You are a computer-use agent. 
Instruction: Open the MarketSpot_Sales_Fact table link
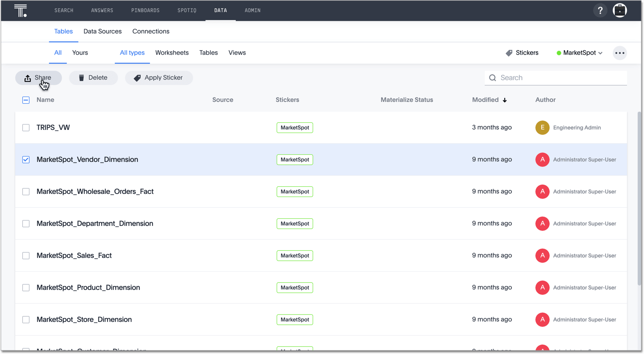74,256
